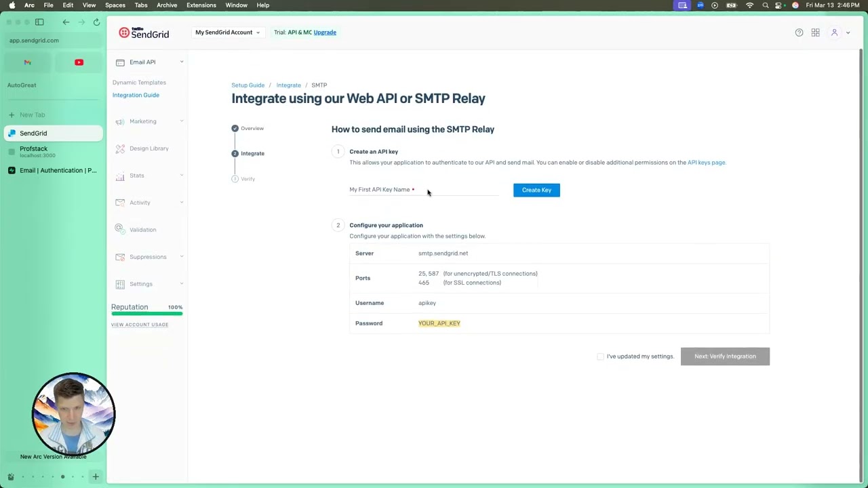The width and height of the screenshot is (868, 488).
Task: Open the Extensions menu
Action: 201,5
